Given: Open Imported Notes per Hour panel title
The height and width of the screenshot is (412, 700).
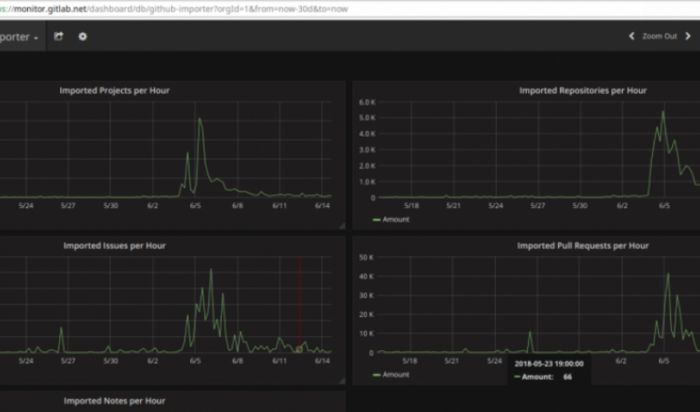Looking at the screenshot, I should 114,401.
